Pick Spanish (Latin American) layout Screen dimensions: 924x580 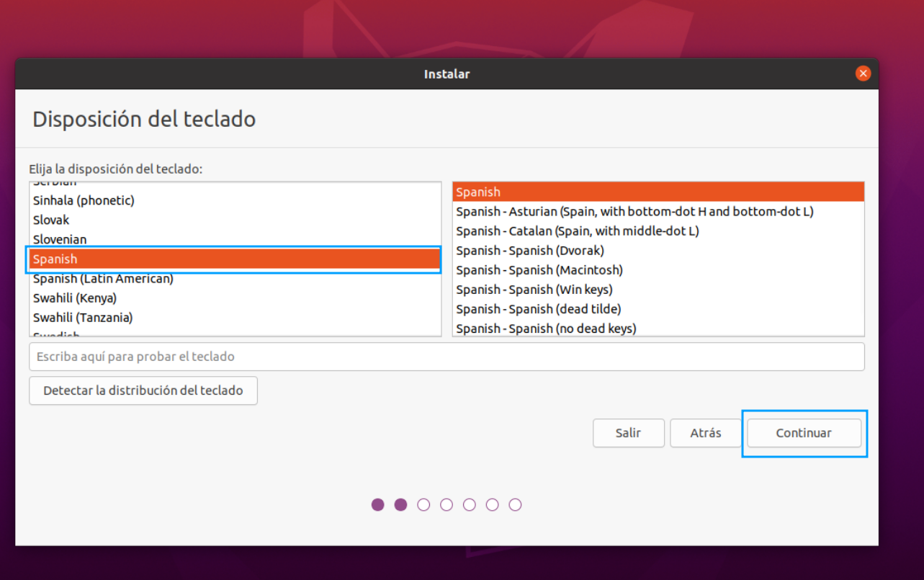point(235,278)
